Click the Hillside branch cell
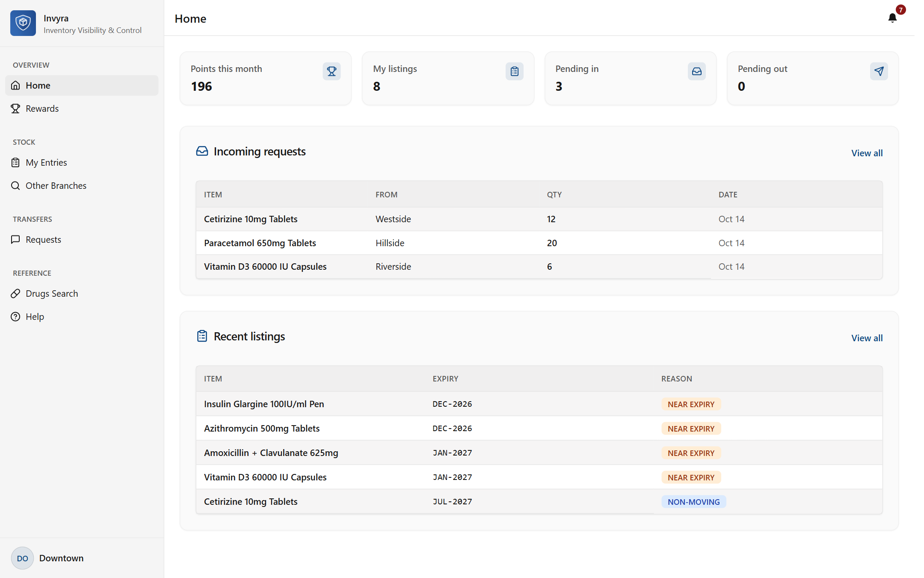The height and width of the screenshot is (578, 924). tap(390, 243)
